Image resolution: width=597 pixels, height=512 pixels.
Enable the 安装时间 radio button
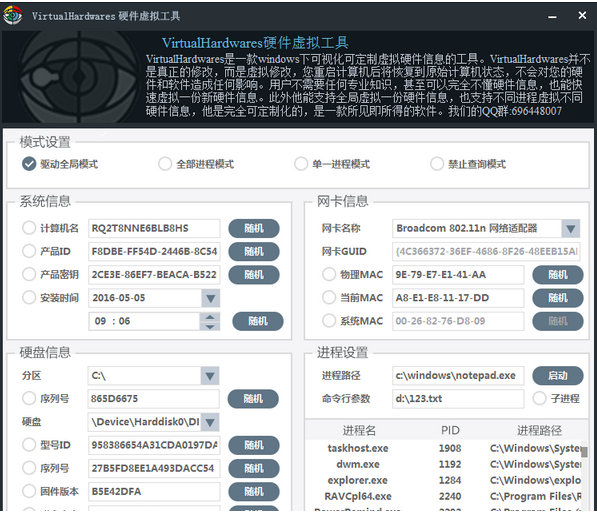pyautogui.click(x=29, y=298)
